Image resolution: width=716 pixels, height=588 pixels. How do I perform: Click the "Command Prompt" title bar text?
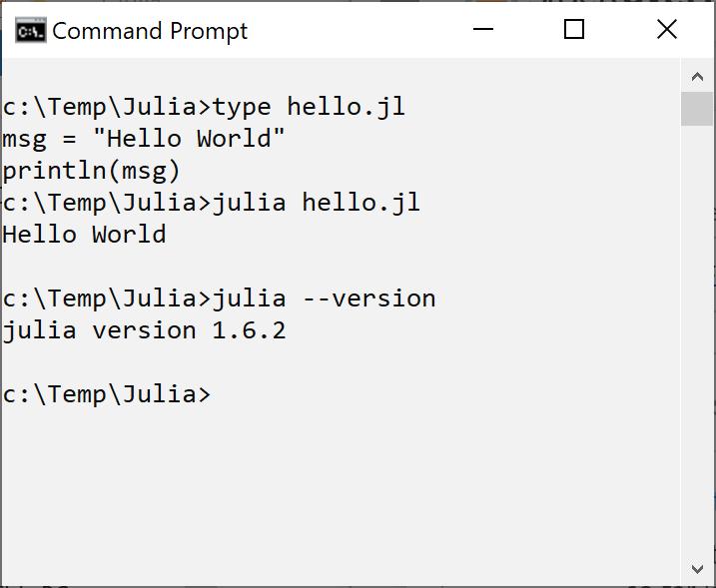150,31
